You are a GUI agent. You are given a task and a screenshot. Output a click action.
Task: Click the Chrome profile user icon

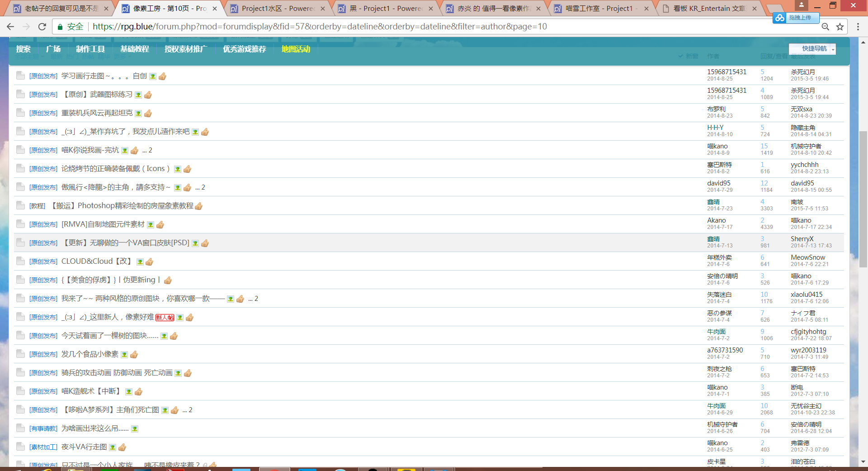(x=802, y=5)
